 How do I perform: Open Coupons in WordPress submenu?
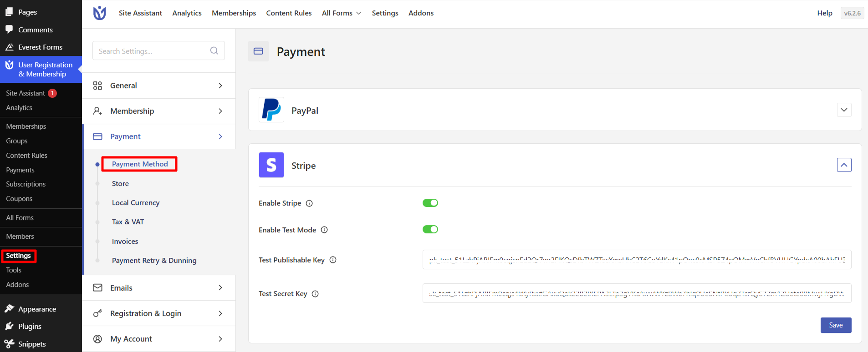coord(19,199)
